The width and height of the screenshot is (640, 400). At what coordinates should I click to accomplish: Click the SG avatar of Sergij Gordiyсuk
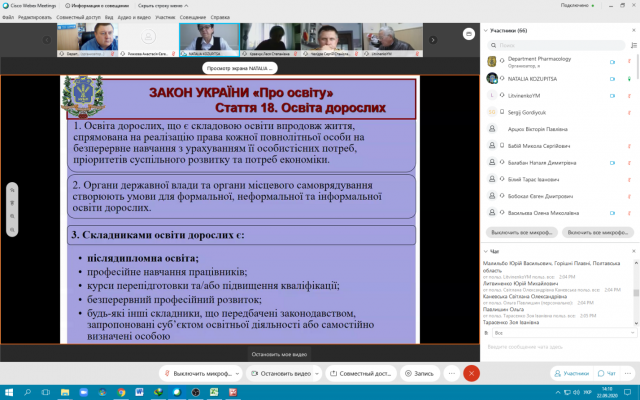click(x=492, y=112)
